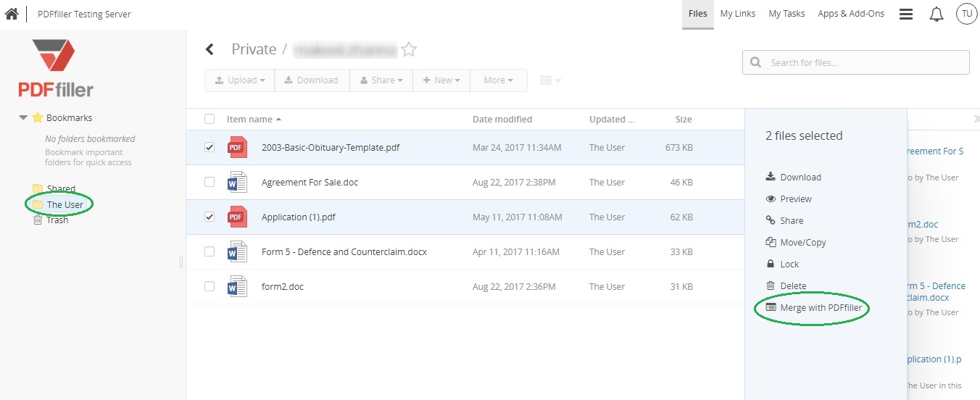Choose Download in the selection panel

(x=794, y=177)
